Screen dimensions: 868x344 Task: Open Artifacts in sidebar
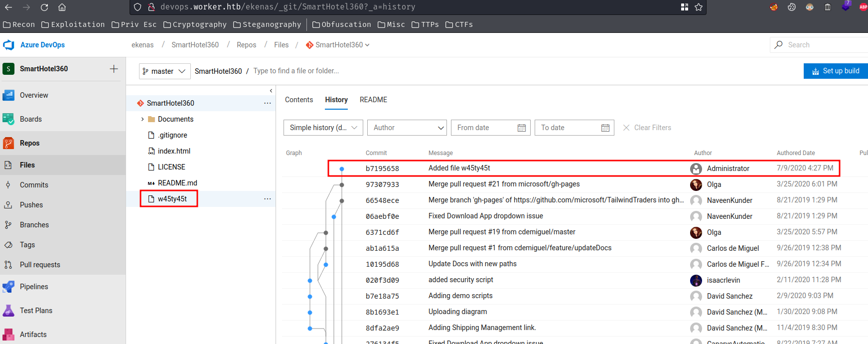coord(33,335)
